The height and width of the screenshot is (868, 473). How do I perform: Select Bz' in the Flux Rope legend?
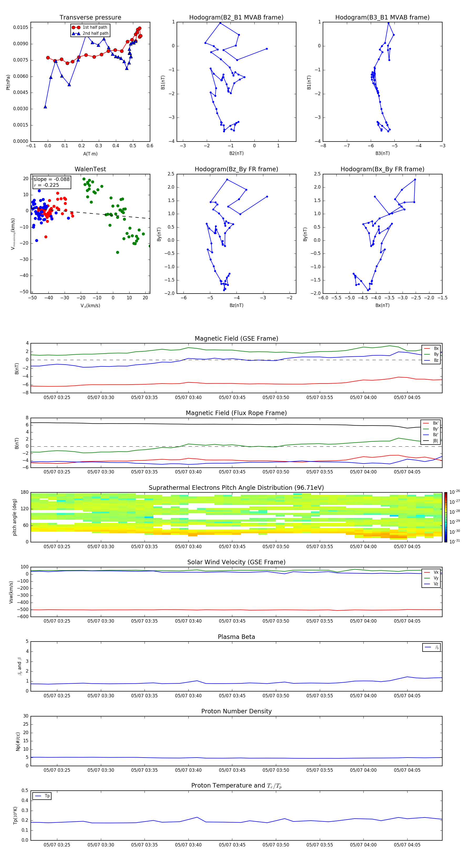click(x=431, y=435)
